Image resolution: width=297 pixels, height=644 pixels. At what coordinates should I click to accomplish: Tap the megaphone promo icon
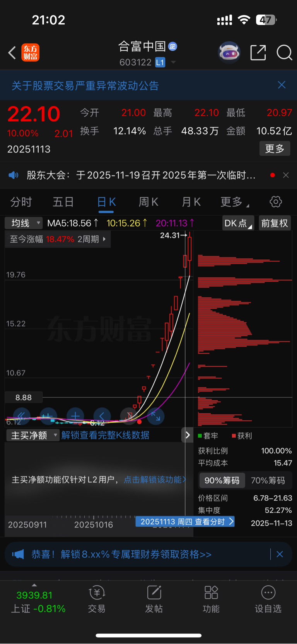[x=18, y=555]
